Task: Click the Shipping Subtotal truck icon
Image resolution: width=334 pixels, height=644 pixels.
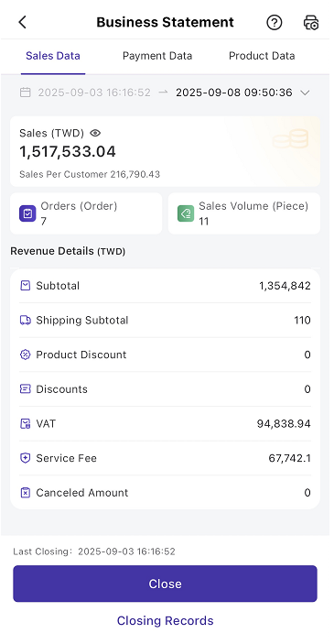Action: [x=26, y=321]
